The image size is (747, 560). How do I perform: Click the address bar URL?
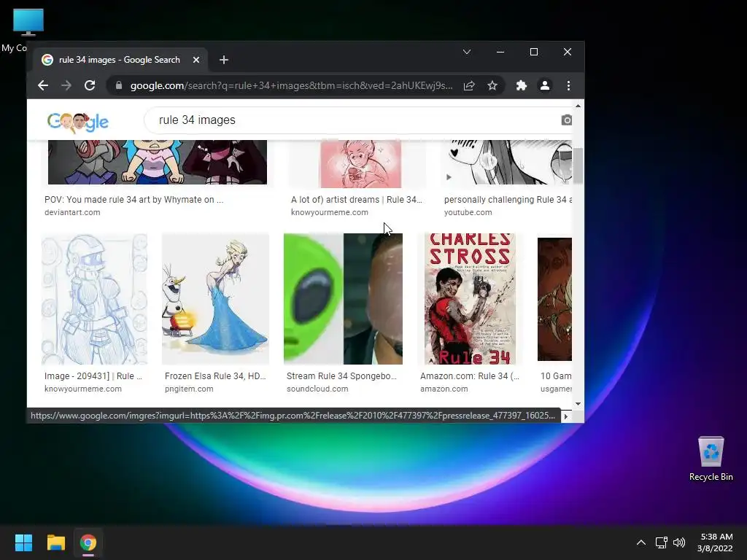[290, 86]
